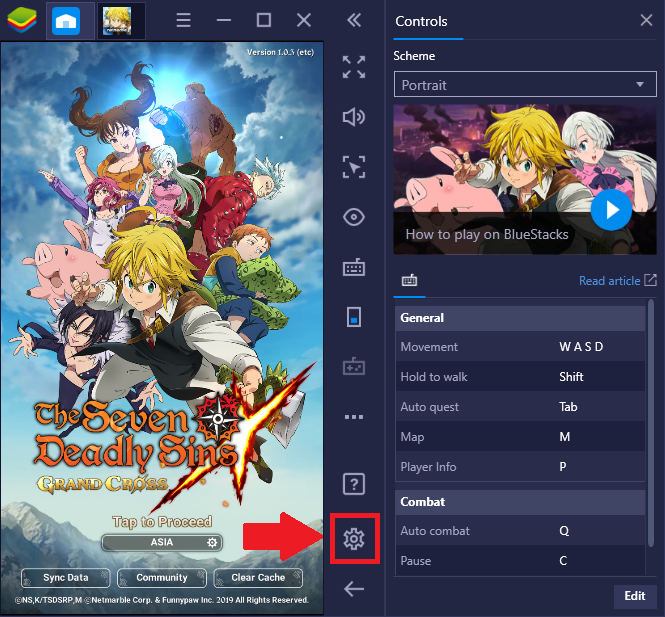Maximize the BlueStacks window
This screenshot has width=665, height=617.
pyautogui.click(x=264, y=20)
